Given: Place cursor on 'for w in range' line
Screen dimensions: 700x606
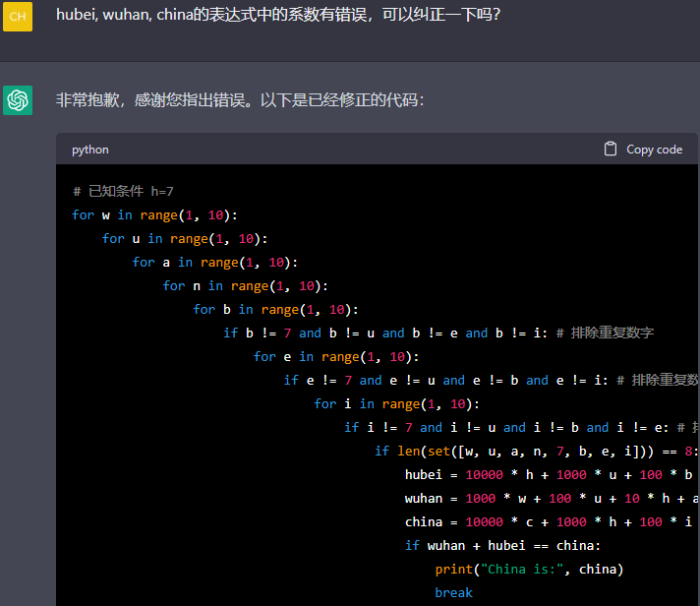Looking at the screenshot, I should (x=154, y=215).
